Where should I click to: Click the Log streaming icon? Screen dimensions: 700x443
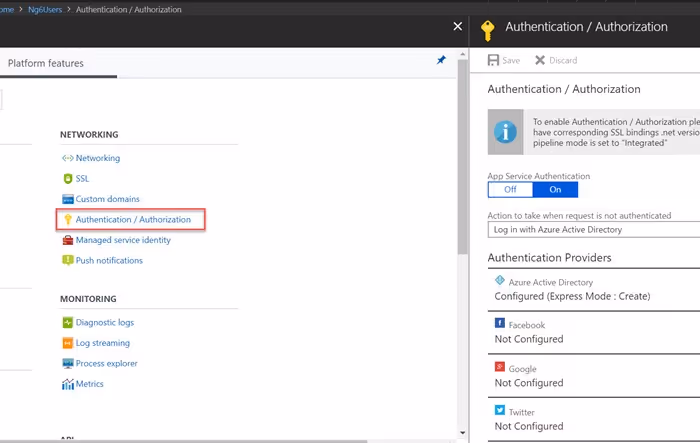pos(67,343)
